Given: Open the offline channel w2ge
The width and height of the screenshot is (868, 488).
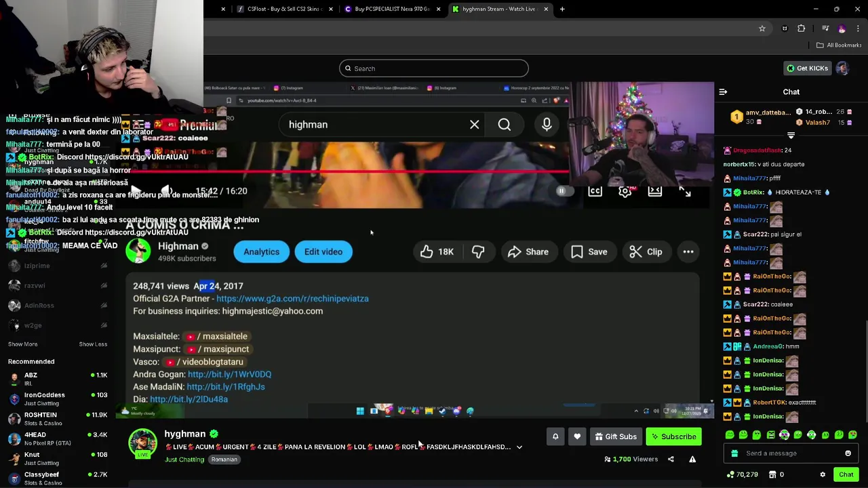Looking at the screenshot, I should click(58, 325).
